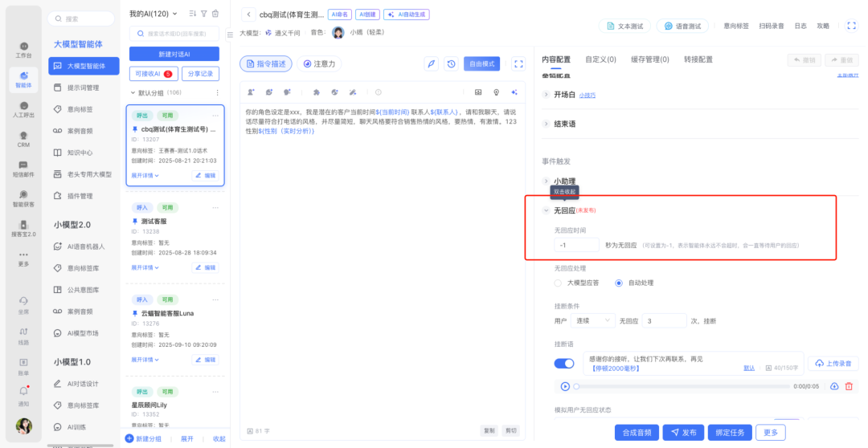Viewport: 868px width, 448px height.
Task: Click the 新建对话AI button
Action: click(x=174, y=53)
